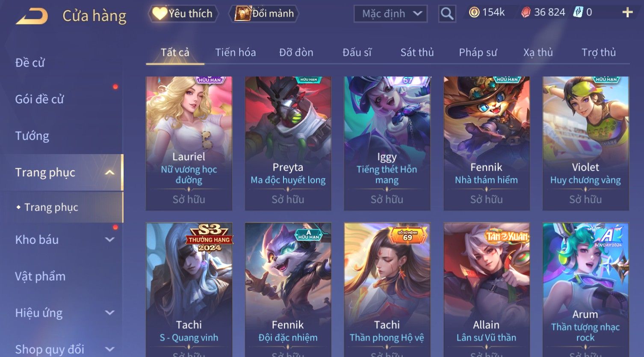Collapse the Trang phục sidebar section
Image resolution: width=644 pixels, height=357 pixels.
coord(110,173)
